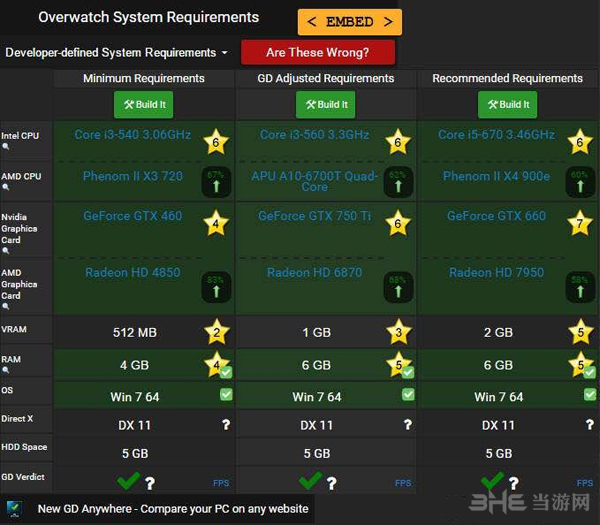Click upgrade arrow beside Phenom II X4 900e

pyautogui.click(x=580, y=182)
